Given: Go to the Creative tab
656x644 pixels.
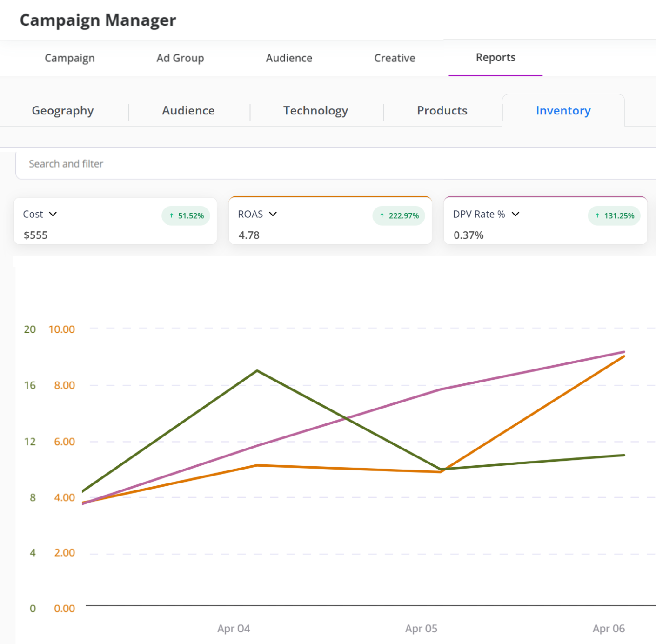Looking at the screenshot, I should pyautogui.click(x=395, y=58).
